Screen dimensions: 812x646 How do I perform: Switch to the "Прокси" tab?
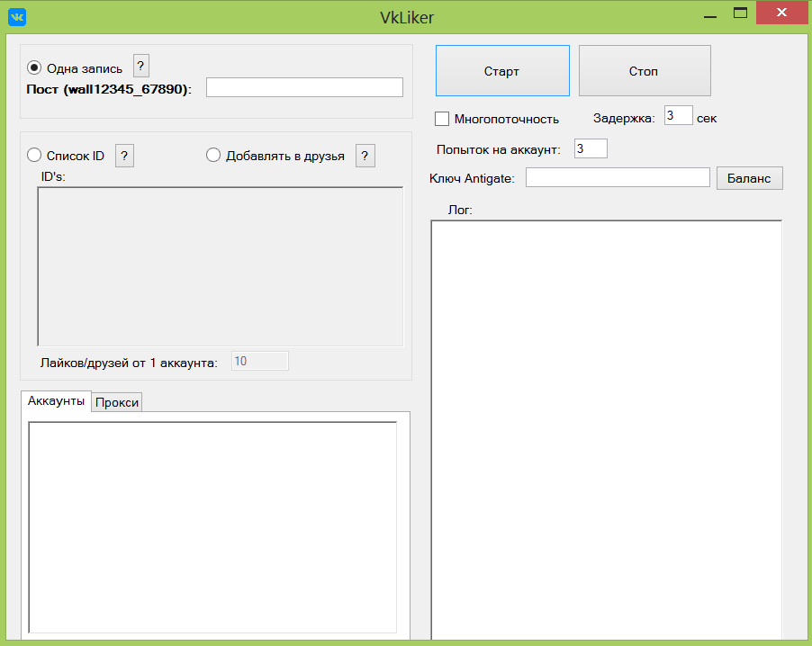[x=117, y=403]
